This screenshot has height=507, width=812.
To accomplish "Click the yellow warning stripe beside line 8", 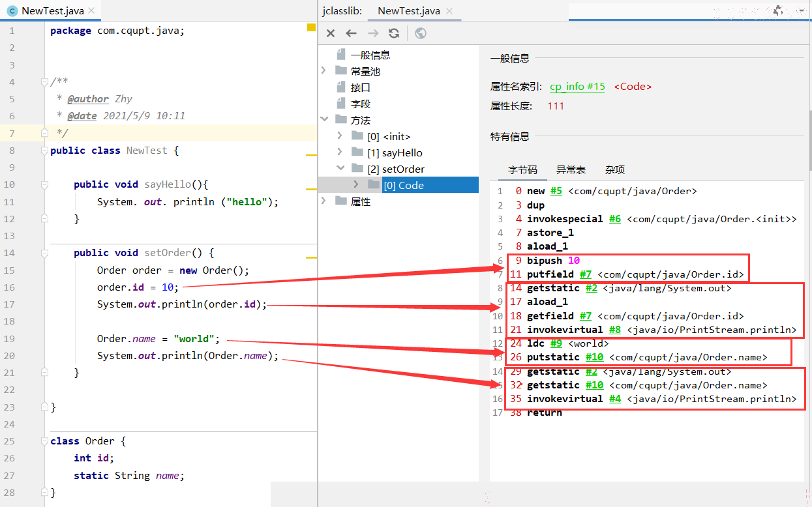I will pos(311,155).
